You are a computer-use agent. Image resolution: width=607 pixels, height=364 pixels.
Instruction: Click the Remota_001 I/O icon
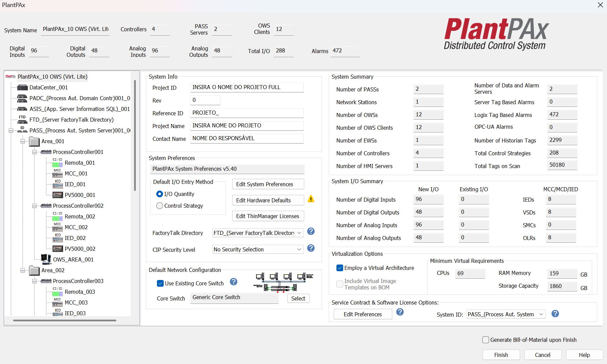click(57, 163)
